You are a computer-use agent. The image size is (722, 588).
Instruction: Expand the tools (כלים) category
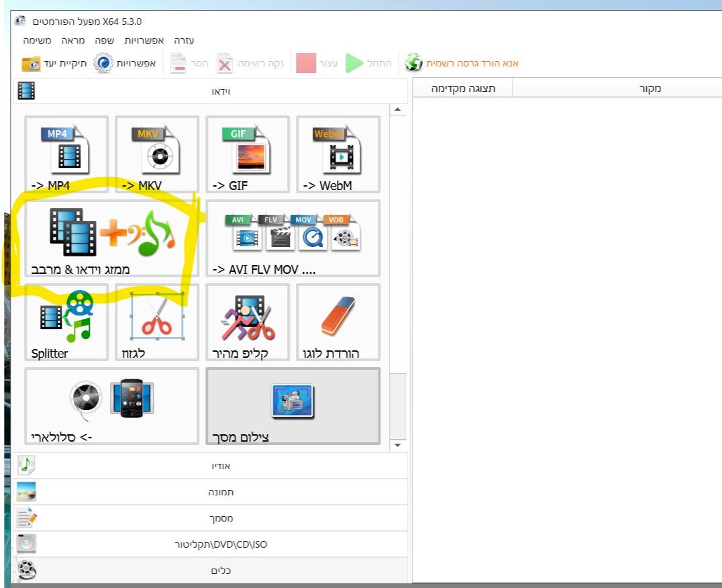210,571
